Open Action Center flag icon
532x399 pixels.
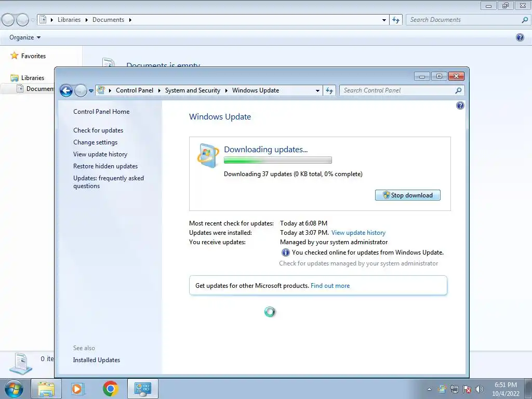(467, 389)
